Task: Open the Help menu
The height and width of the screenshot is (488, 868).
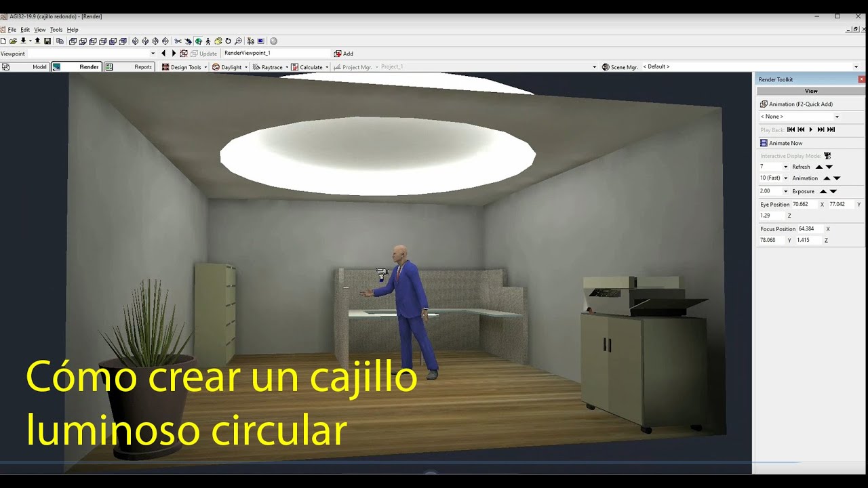Action: (73, 30)
